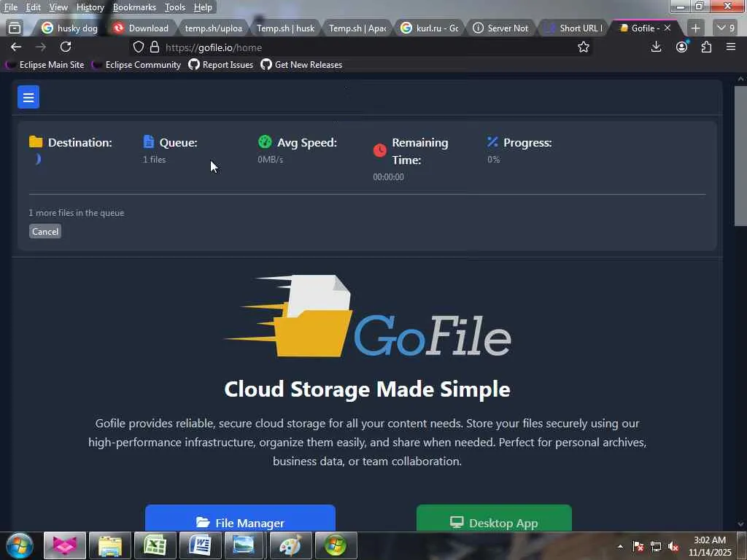Switch to the Short URL tab
The width and height of the screenshot is (747, 560).
click(x=573, y=28)
